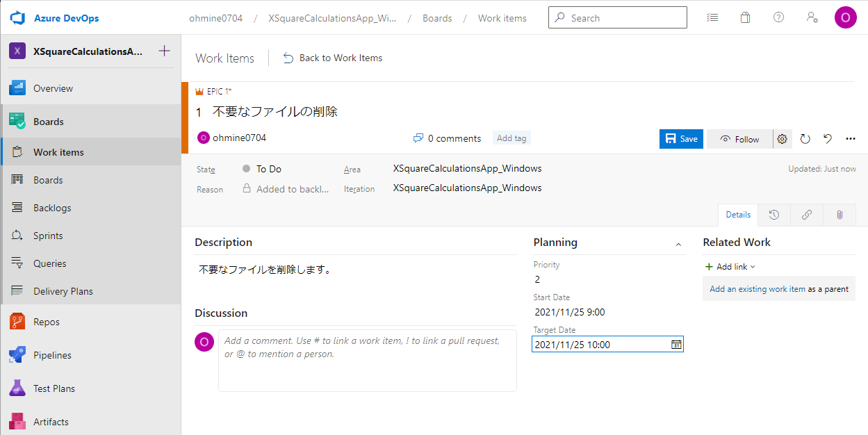Click the Discussion user avatar
This screenshot has height=435, width=868.
204,342
